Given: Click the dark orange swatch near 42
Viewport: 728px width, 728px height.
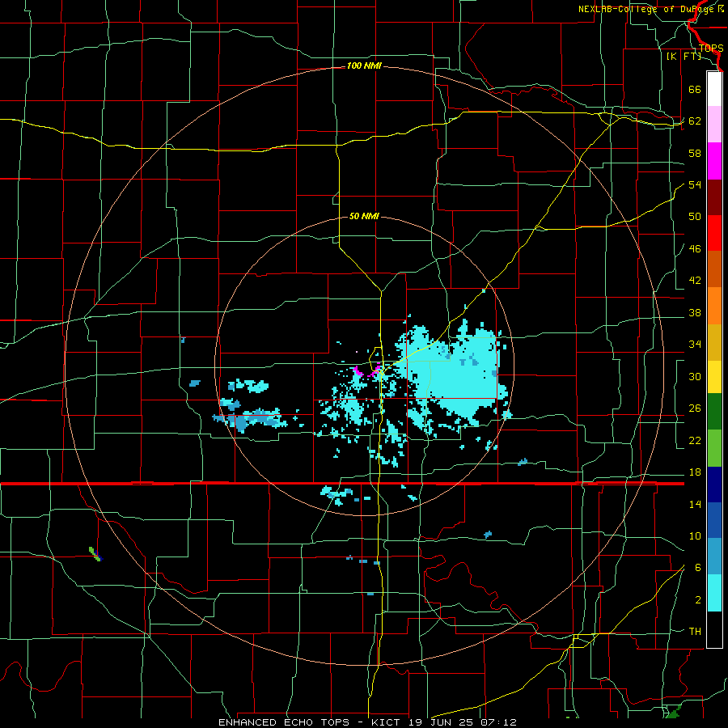Looking at the screenshot, I should tap(714, 269).
